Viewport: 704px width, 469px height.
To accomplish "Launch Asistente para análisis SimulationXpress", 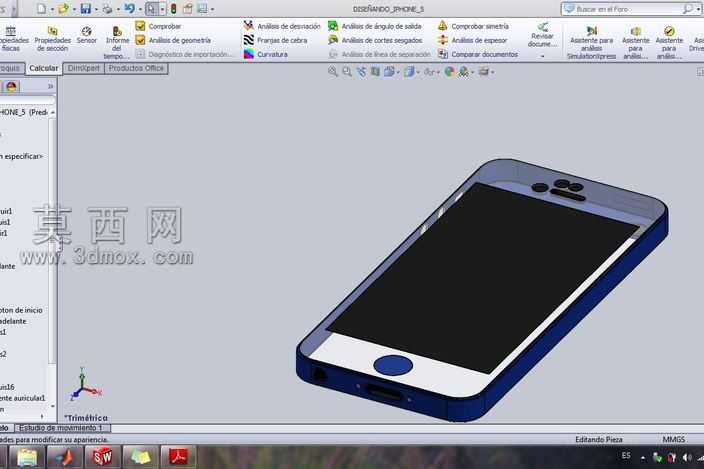I will point(591,43).
